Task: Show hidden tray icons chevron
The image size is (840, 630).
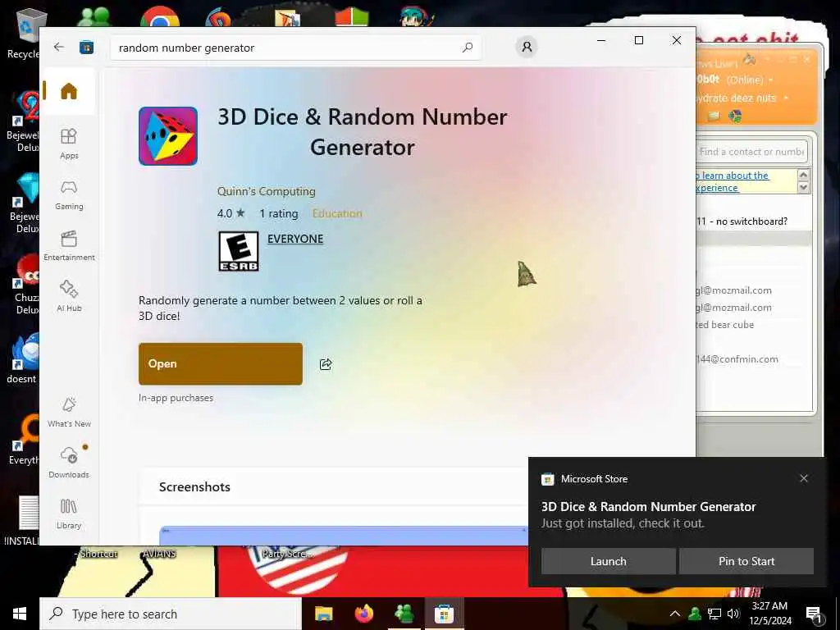Action: (x=675, y=614)
